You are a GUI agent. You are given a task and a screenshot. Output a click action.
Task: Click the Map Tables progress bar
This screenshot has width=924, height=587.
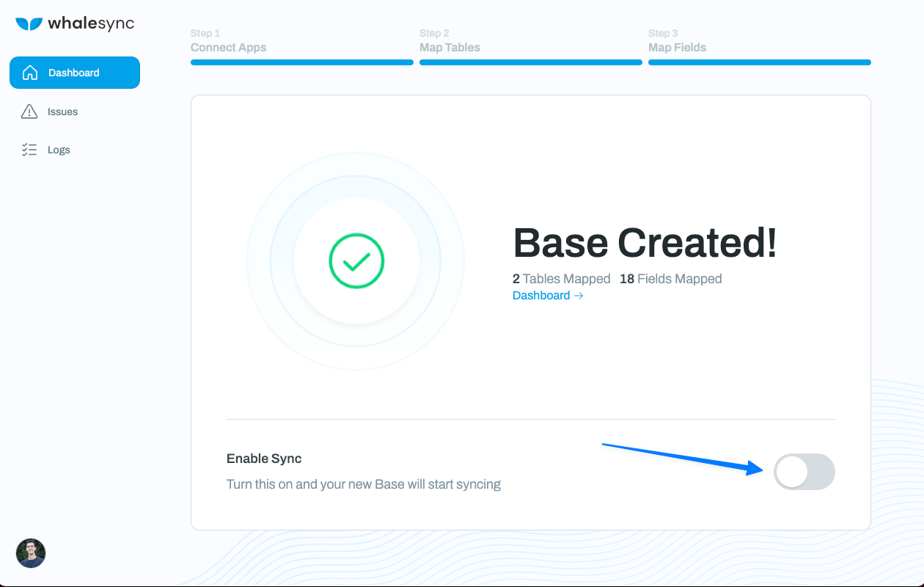[x=531, y=62]
